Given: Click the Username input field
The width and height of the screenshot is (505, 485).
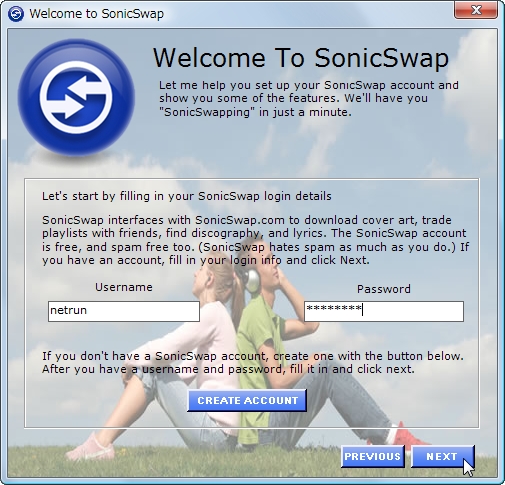Looking at the screenshot, I should click(124, 311).
